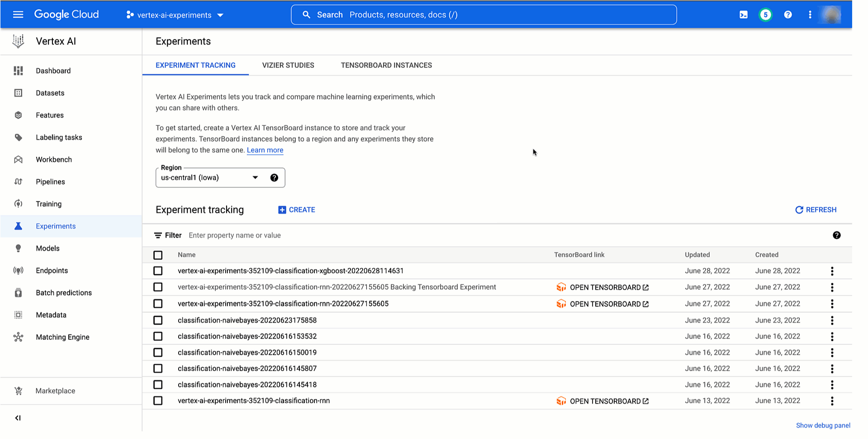
Task: Check the classification-naivebayes-20220616145807 row
Action: [x=158, y=368]
